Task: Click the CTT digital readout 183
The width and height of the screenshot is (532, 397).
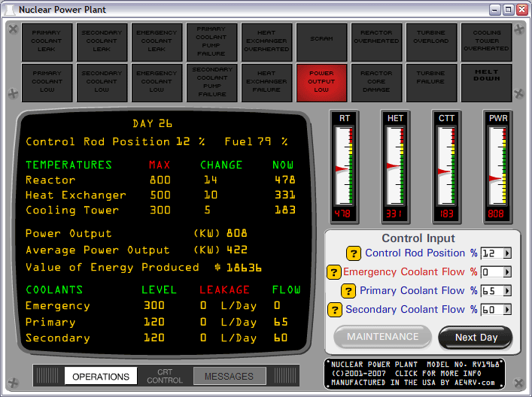Action: pos(445,214)
